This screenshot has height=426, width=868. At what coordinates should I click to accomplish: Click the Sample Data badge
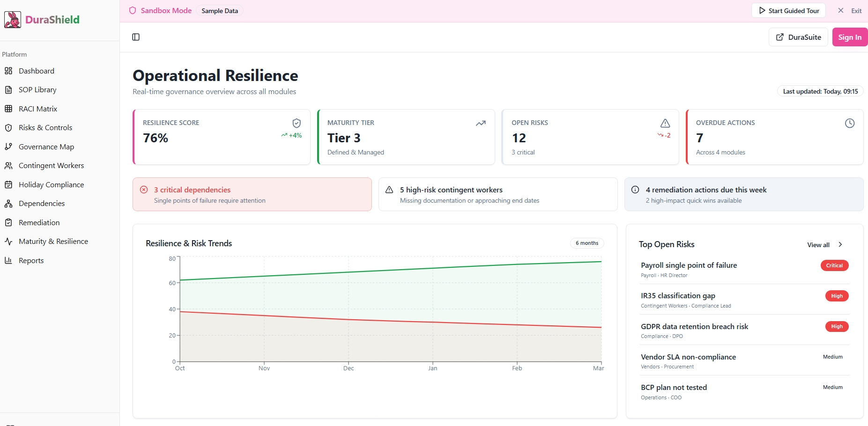[220, 11]
